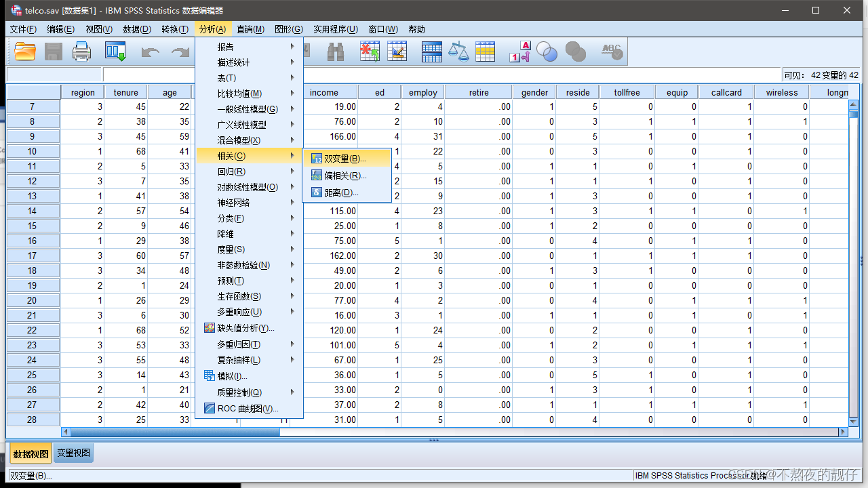Click the horizontal scrollbar thumb
The width and height of the screenshot is (868, 488).
click(x=175, y=432)
